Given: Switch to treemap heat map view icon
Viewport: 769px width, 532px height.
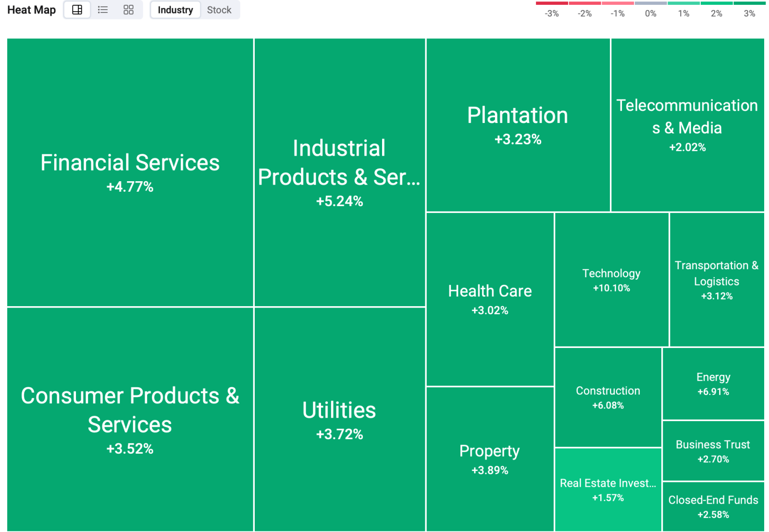Looking at the screenshot, I should (77, 10).
